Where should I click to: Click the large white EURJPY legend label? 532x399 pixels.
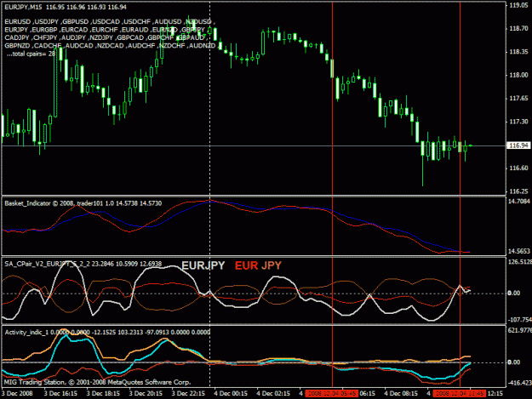point(203,265)
